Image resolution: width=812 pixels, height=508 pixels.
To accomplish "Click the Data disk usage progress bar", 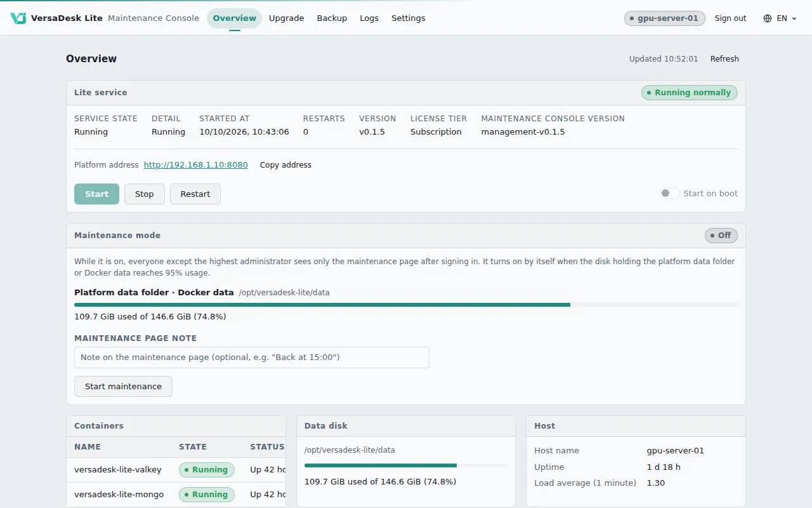I will click(x=406, y=465).
